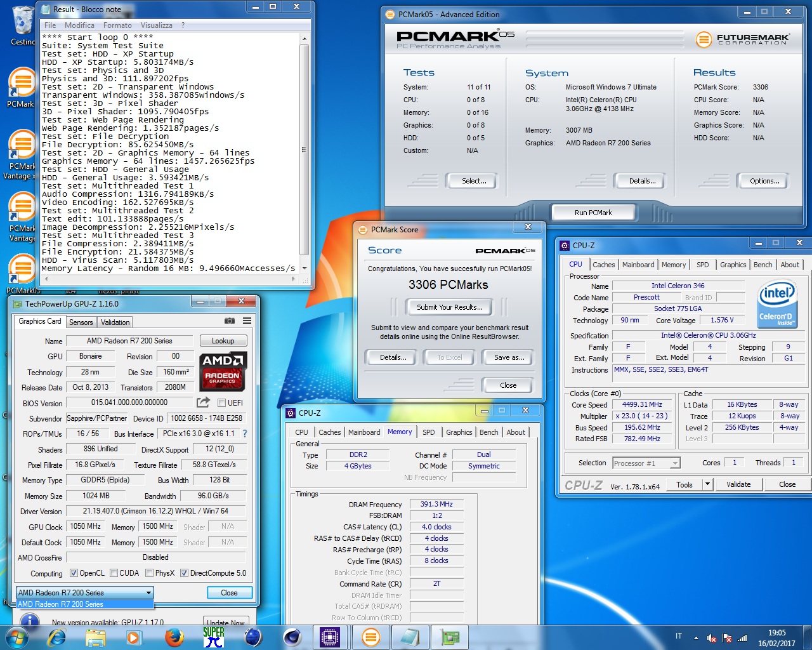Click the AMD Radeon Graphics logo

pos(223,371)
